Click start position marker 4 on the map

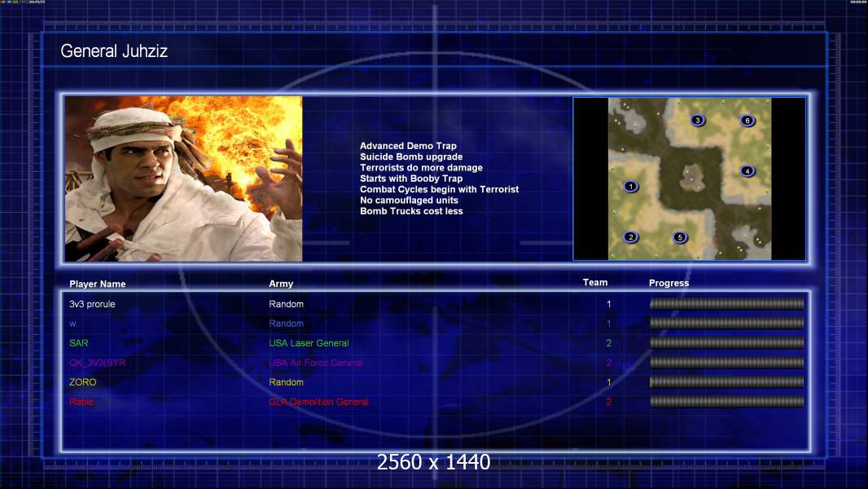(747, 171)
